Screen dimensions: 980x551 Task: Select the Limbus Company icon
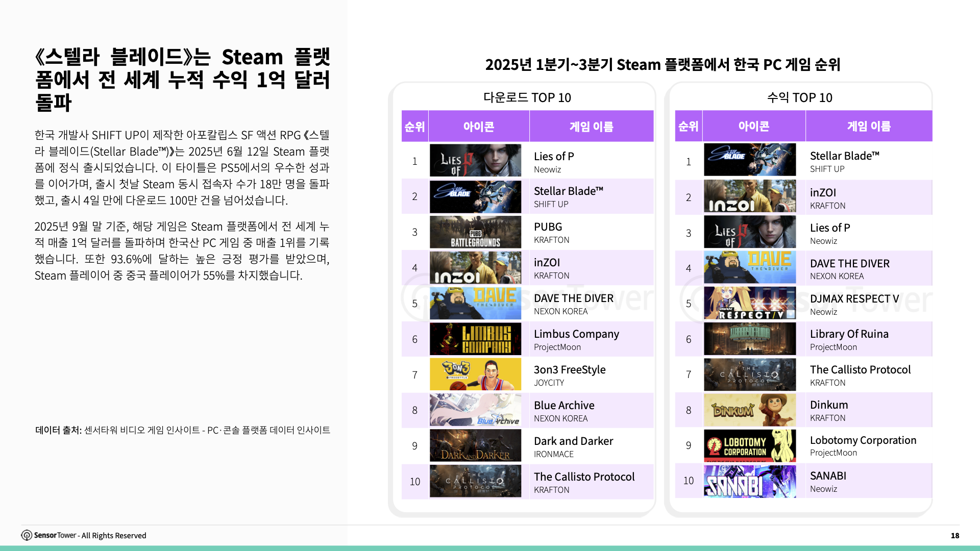(x=476, y=339)
